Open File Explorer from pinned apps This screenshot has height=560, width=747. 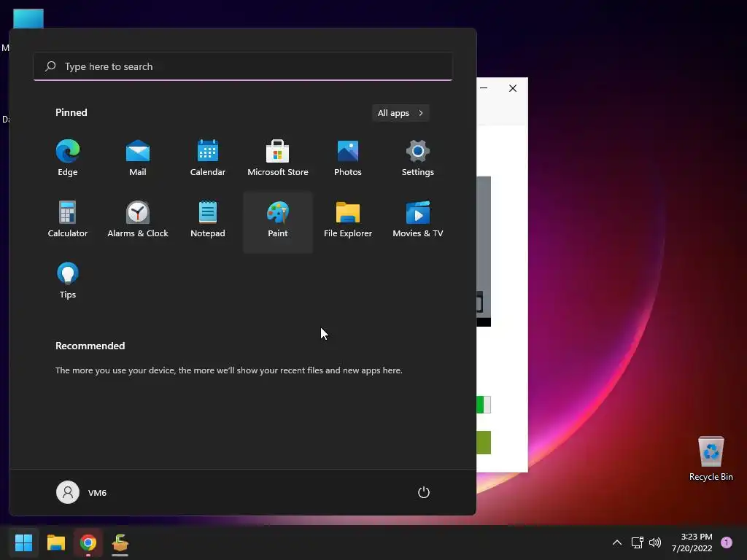point(348,219)
